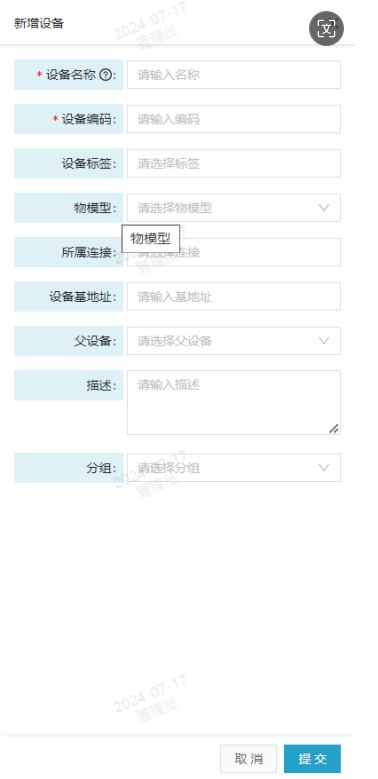Click into the 请输入编码 field
Screen dimensions: 378x779
[234, 119]
